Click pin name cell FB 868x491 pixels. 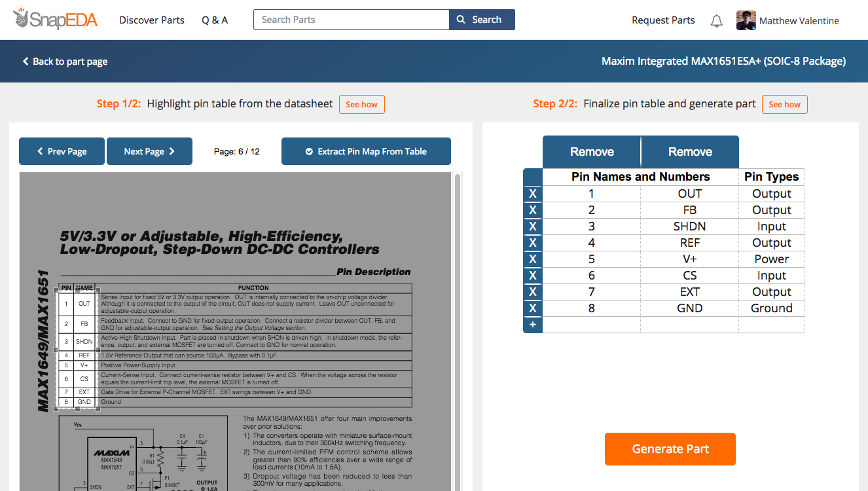coord(690,210)
